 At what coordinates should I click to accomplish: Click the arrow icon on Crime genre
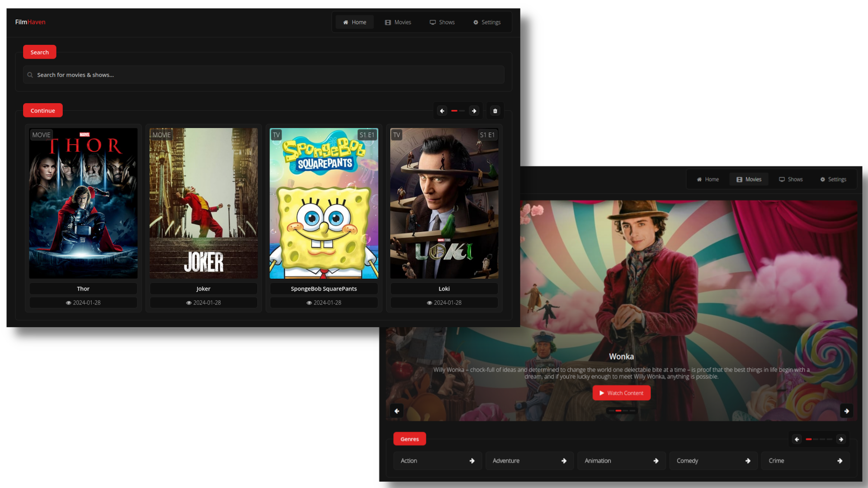pyautogui.click(x=840, y=461)
